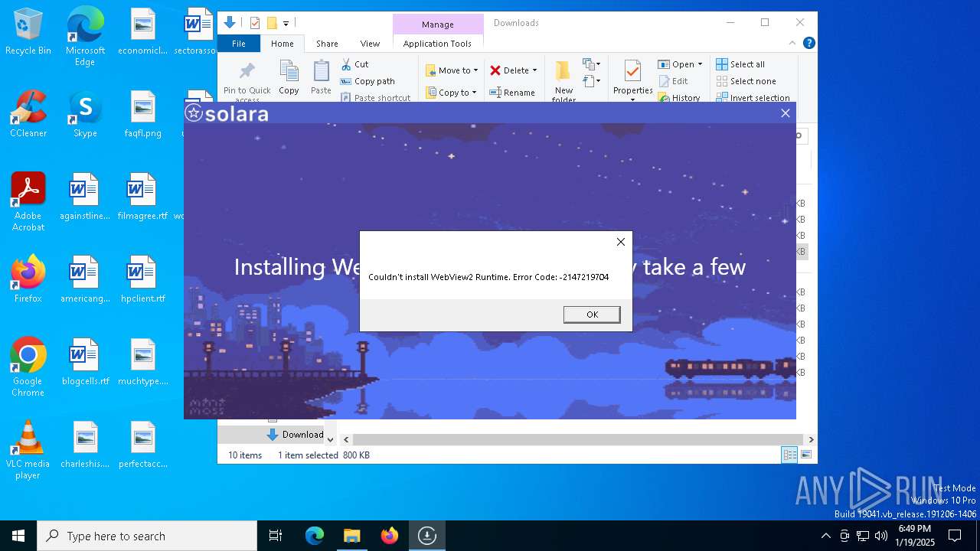Close the Solara installer window

click(x=785, y=113)
